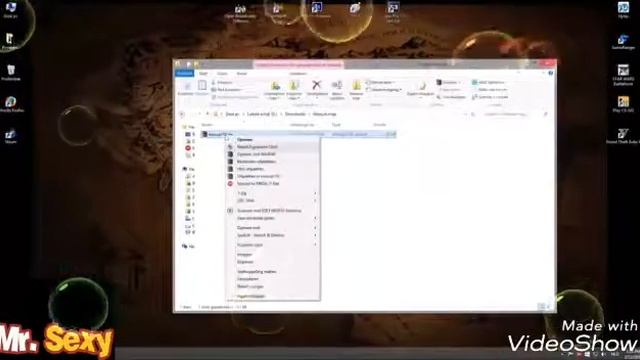Open the blue Bestand ribbon tab

tap(184, 73)
